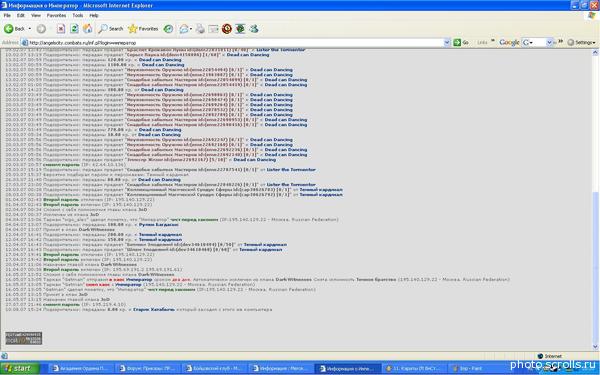
Task: Click the Windows Start button
Action: [20, 368]
